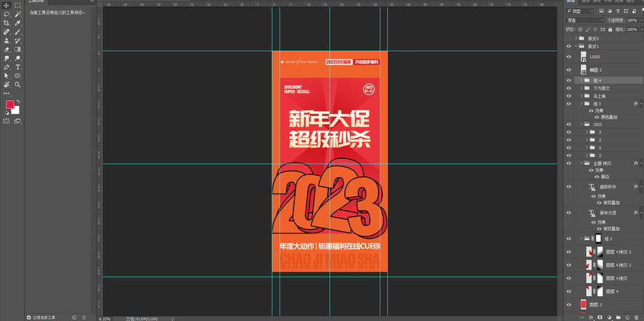This screenshot has width=644, height=321.
Task: Select the Rectangular Marquee tool
Action: coord(18,5)
